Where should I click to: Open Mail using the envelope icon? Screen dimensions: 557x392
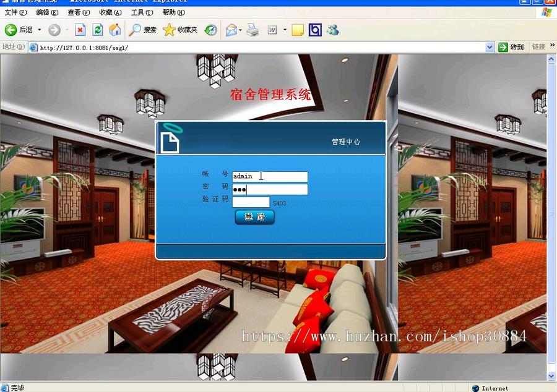click(230, 30)
